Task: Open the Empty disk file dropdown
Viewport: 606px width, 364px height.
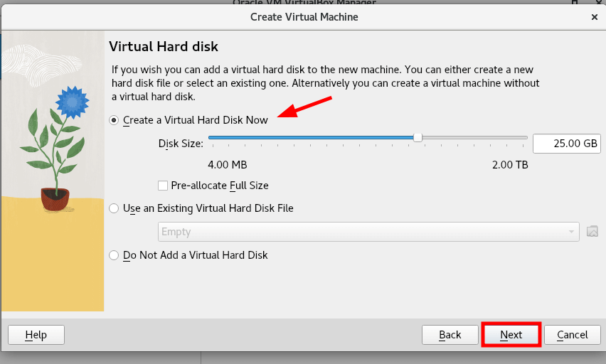Action: (x=368, y=232)
